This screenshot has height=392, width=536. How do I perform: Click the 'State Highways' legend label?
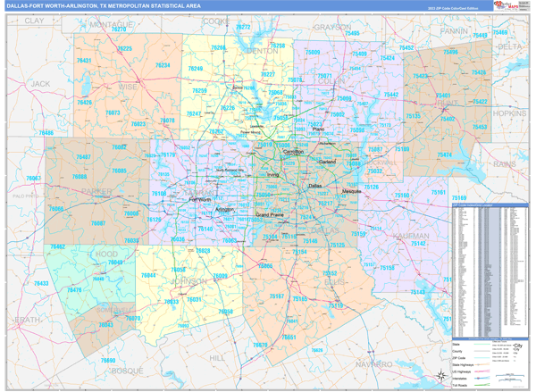(463, 365)
